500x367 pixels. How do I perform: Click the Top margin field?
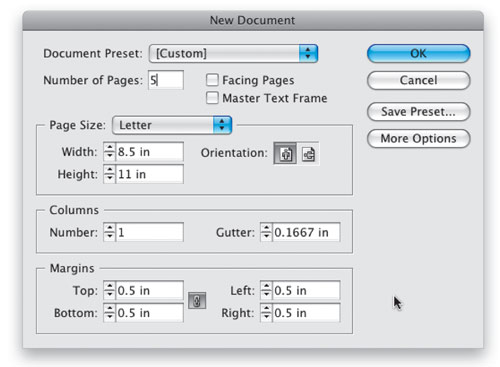(x=149, y=290)
